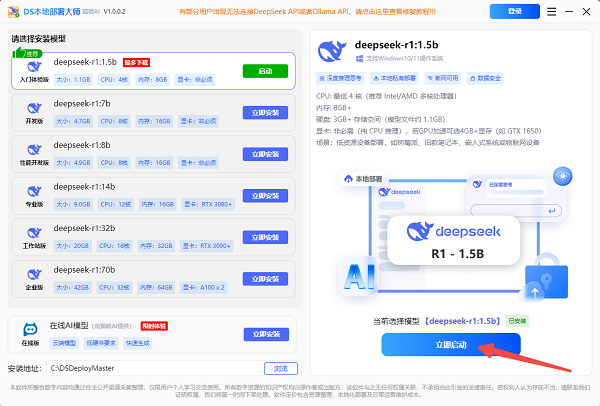Click 立即安装 for deepseek-r1:32b
Viewport: 600px width, 406px height.
coord(265,237)
